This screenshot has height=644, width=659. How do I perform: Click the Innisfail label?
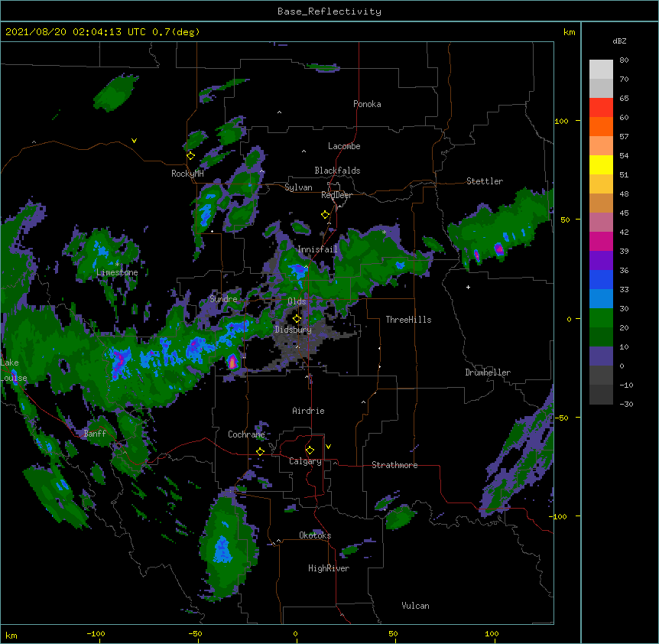point(317,249)
